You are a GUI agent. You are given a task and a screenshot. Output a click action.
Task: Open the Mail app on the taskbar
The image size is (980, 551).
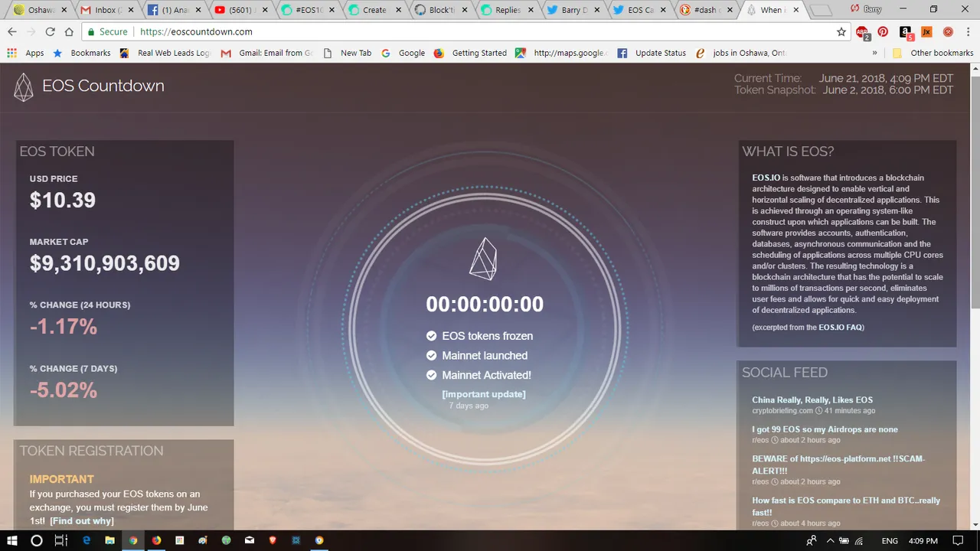(x=250, y=540)
